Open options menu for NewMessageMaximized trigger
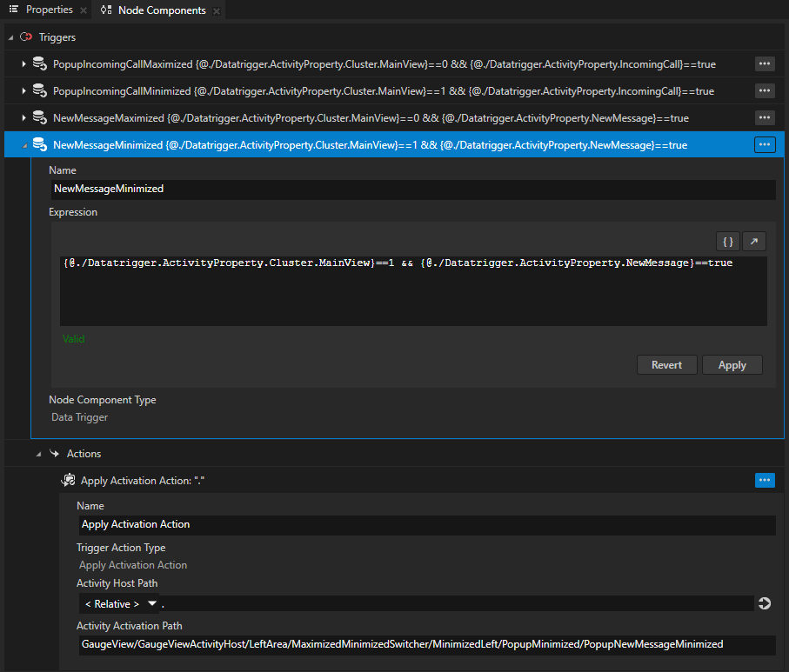Screen dimensions: 789x672 [x=764, y=117]
